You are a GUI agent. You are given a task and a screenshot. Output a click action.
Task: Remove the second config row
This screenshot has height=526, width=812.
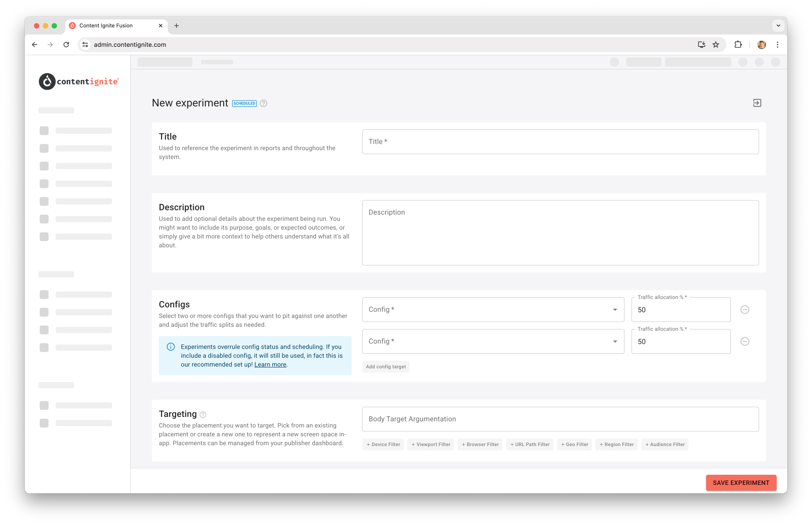(x=745, y=341)
